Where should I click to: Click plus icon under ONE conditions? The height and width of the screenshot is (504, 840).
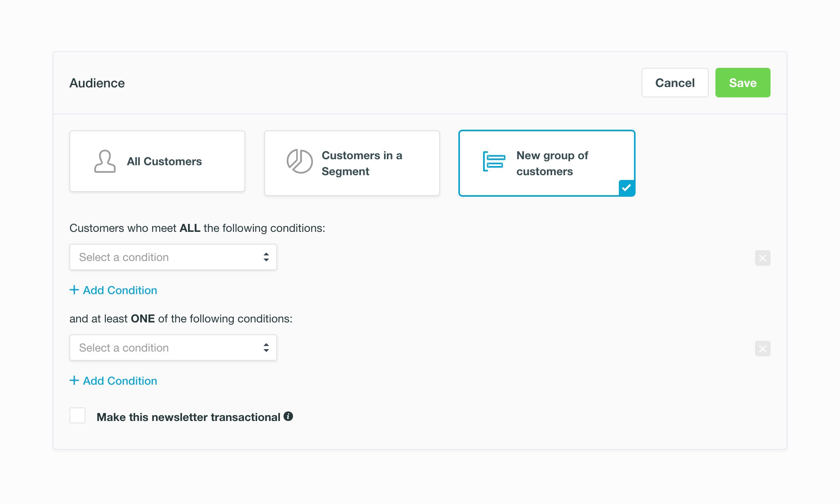click(74, 380)
